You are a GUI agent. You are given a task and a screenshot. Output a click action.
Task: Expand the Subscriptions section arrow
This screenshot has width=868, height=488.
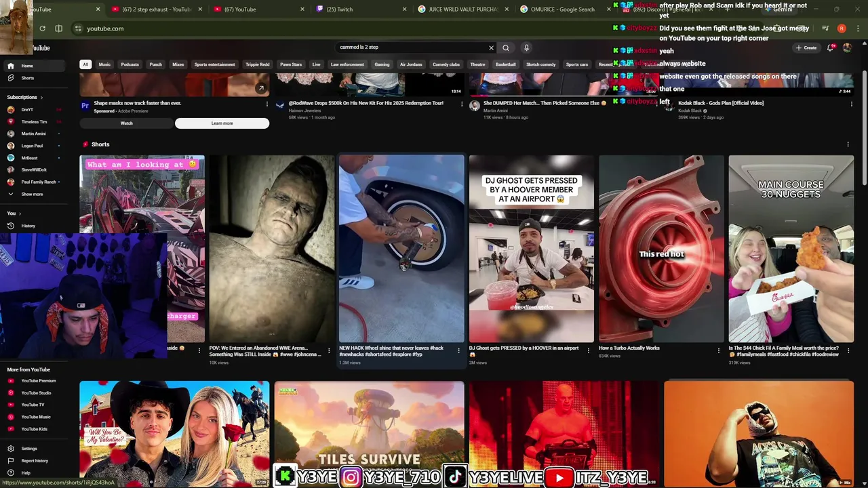click(41, 98)
